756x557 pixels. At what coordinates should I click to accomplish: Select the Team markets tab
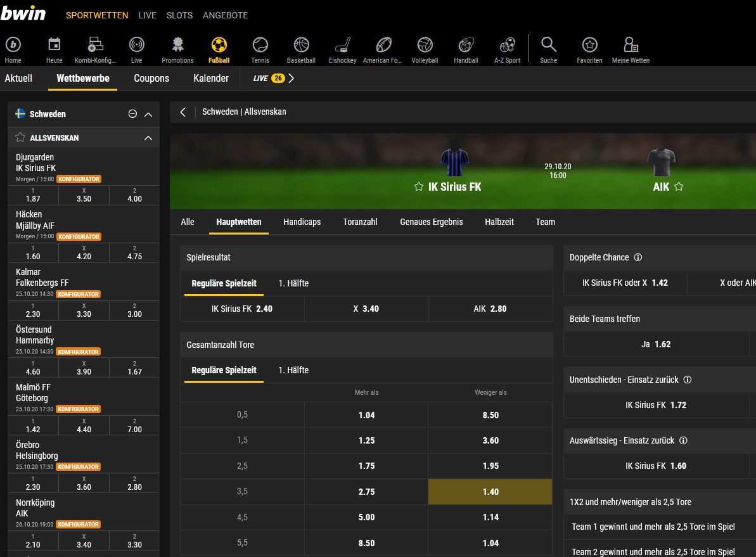click(x=546, y=222)
